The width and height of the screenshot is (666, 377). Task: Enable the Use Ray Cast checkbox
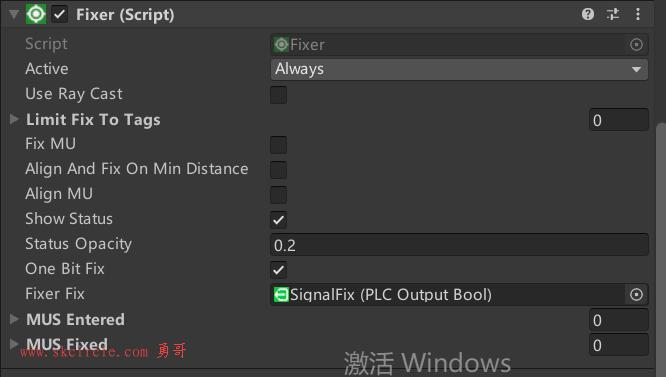pyautogui.click(x=278, y=95)
